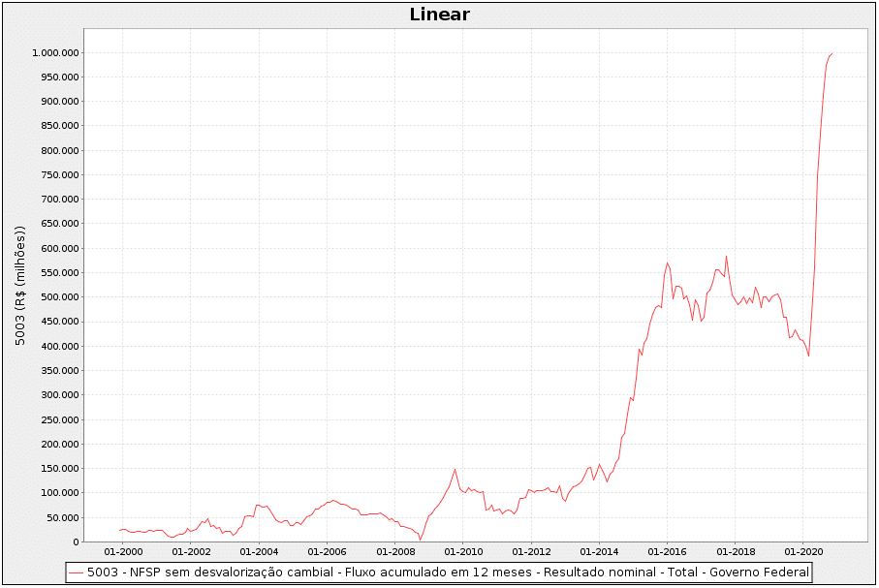Click the x-axis date 01-2018
Image resolution: width=879 pixels, height=588 pixels.
[736, 552]
